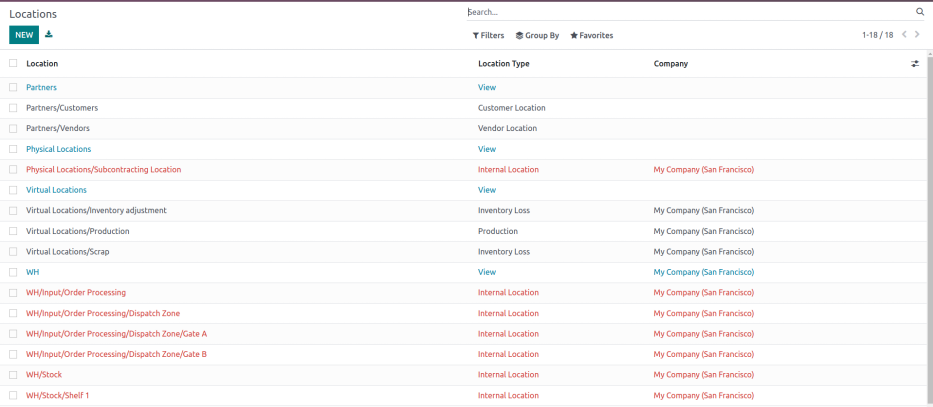
Task: Check the WH/Stock row checkbox
Action: [13, 375]
